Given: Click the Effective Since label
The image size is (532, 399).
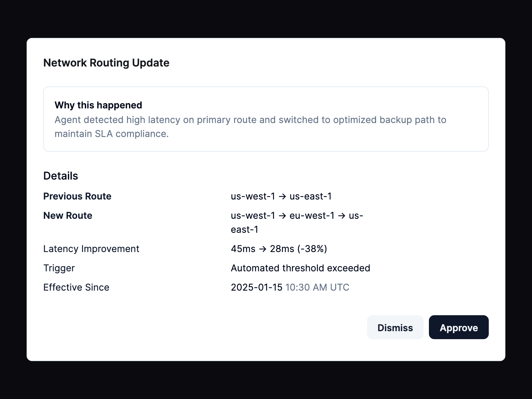Looking at the screenshot, I should tap(76, 287).
